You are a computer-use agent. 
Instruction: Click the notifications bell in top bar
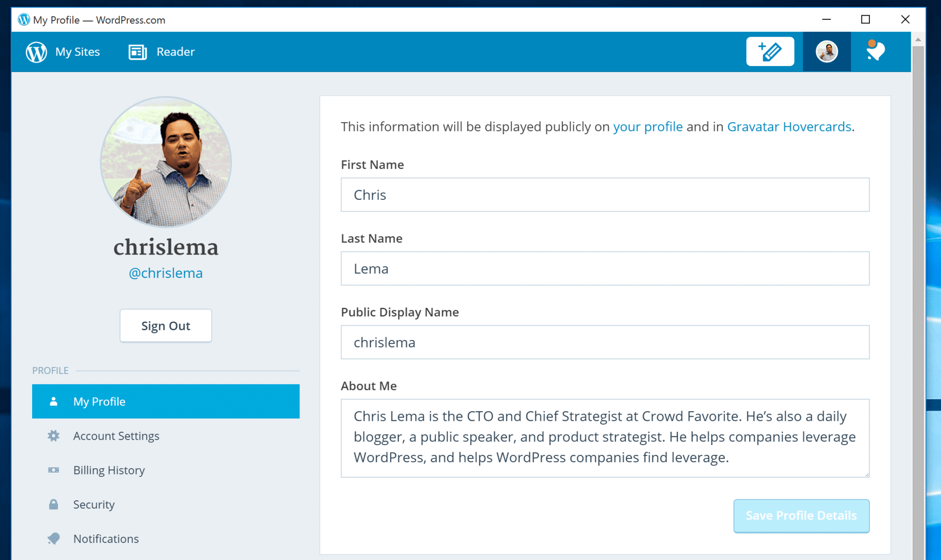pyautogui.click(x=875, y=51)
